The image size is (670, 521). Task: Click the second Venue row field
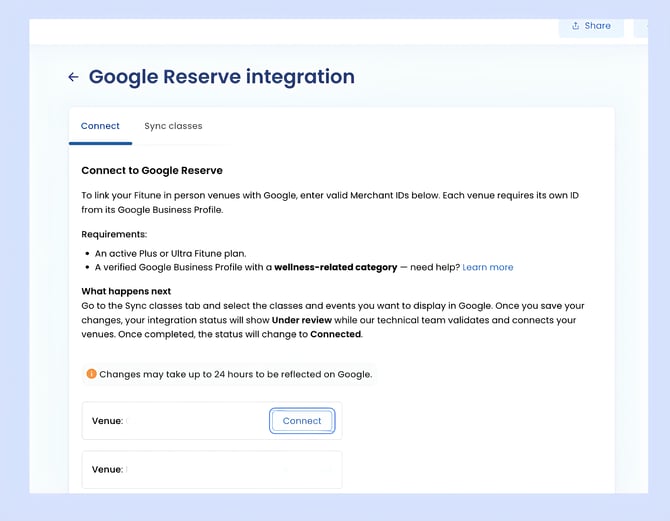[212, 469]
